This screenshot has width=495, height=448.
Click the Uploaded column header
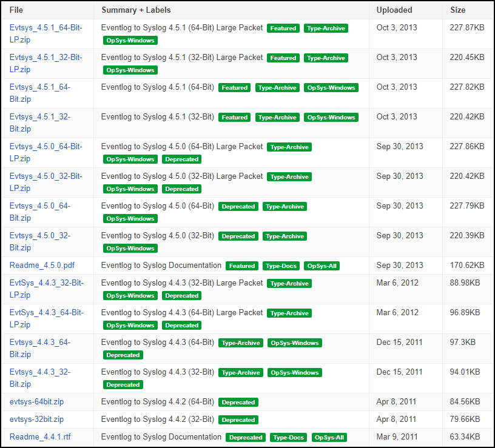click(x=394, y=10)
